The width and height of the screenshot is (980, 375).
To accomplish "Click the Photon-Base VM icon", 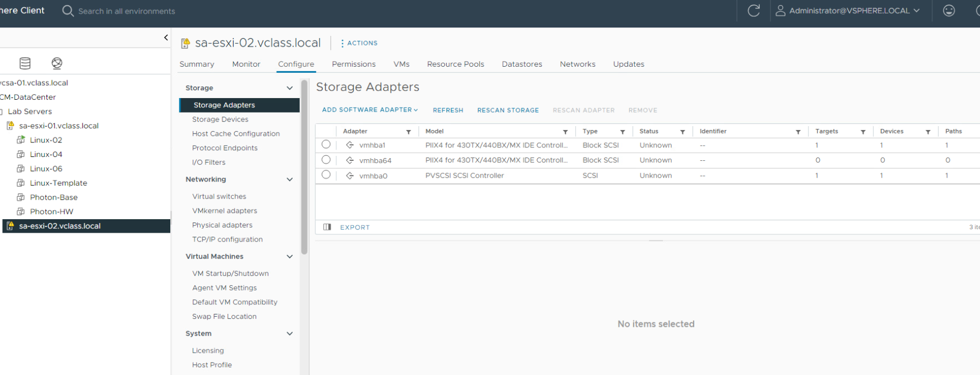I will [x=21, y=197].
